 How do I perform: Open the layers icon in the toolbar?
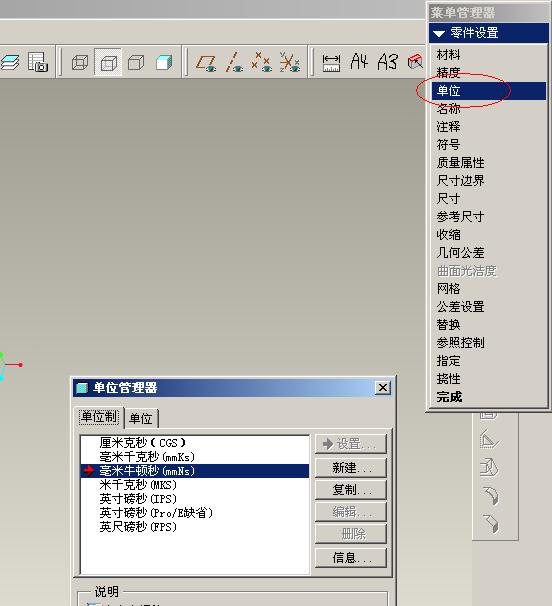[x=9, y=62]
